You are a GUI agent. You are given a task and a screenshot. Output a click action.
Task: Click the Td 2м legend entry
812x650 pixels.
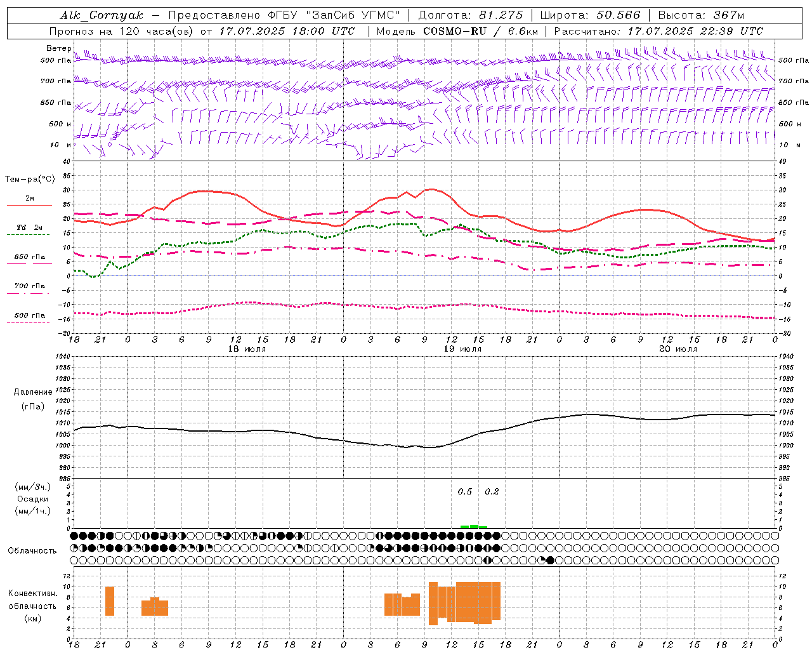tap(29, 227)
